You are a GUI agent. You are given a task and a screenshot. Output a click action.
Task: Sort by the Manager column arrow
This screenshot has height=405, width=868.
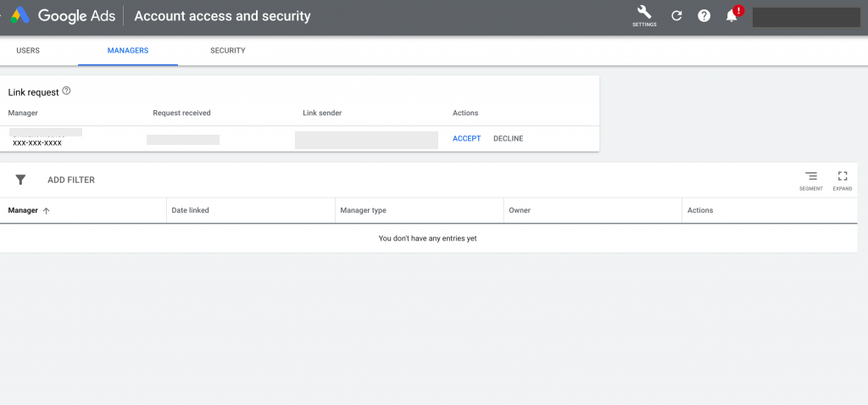pos(47,211)
